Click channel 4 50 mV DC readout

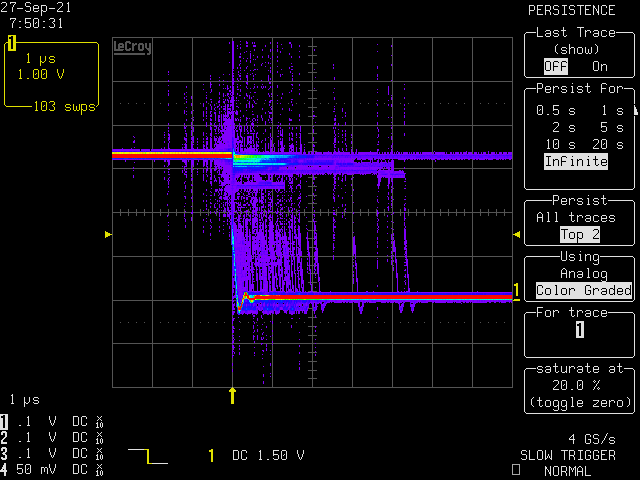coord(55,469)
